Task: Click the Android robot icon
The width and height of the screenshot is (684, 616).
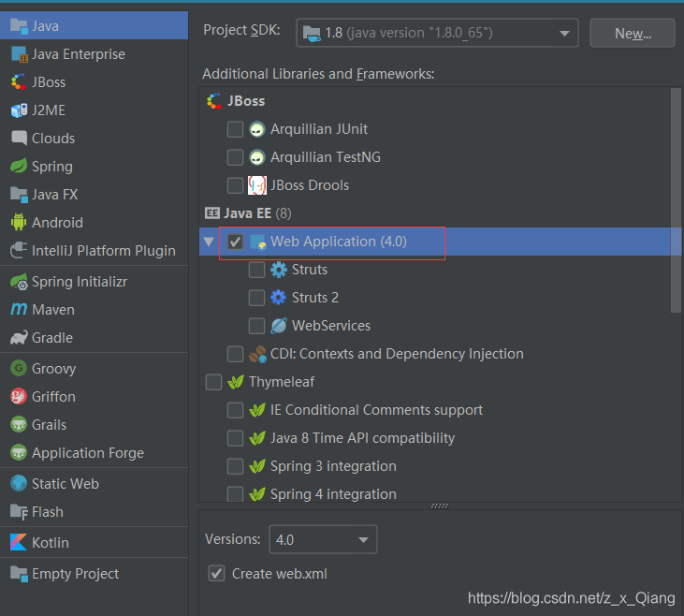Action: click(19, 222)
